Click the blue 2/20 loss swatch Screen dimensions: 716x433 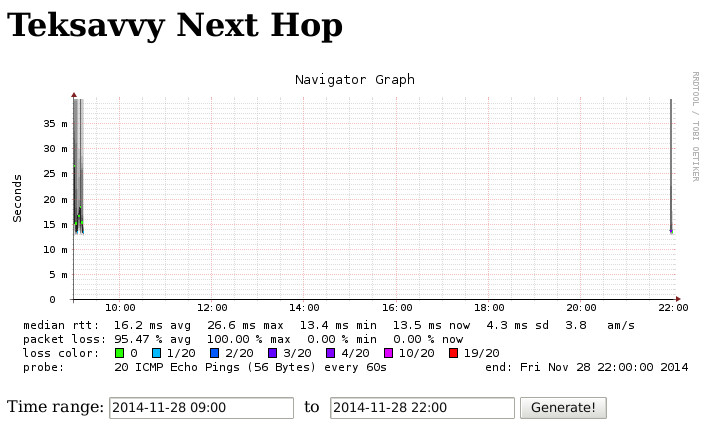215,353
